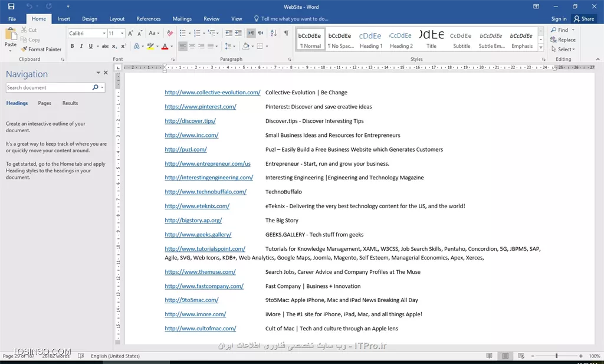The image size is (604, 364).
Task: Toggle Italic formatting
Action: click(x=81, y=46)
